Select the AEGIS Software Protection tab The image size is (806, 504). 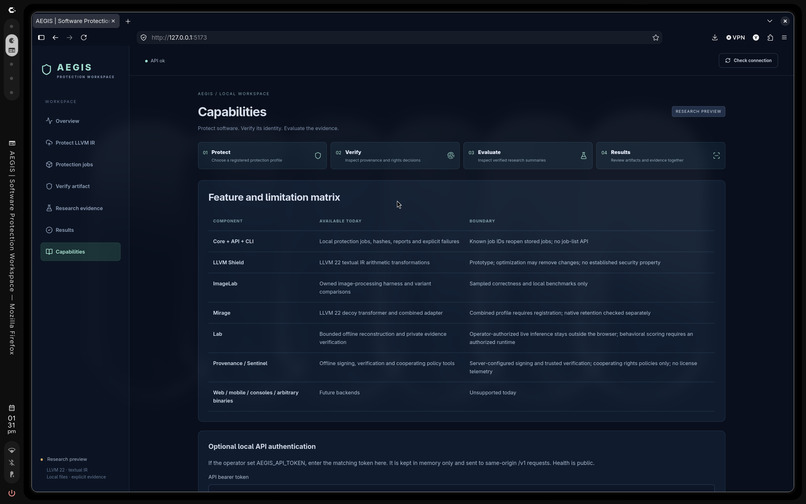[x=75, y=21]
